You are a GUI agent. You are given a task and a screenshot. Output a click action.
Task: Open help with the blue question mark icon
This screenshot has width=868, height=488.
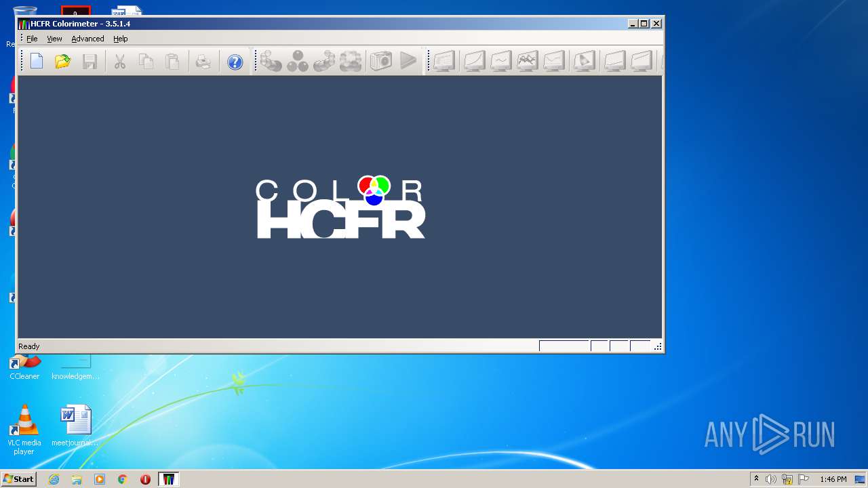pos(235,62)
